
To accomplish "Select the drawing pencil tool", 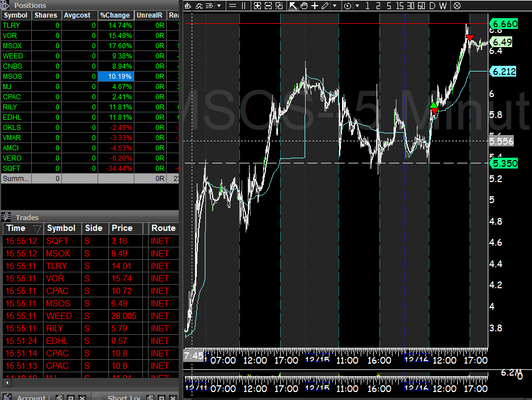I will [325, 6].
